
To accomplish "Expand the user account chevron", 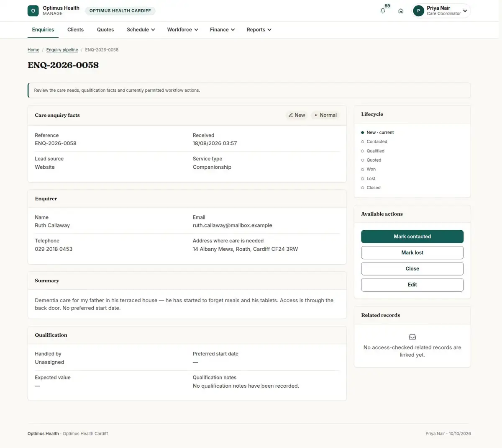I will tap(465, 11).
